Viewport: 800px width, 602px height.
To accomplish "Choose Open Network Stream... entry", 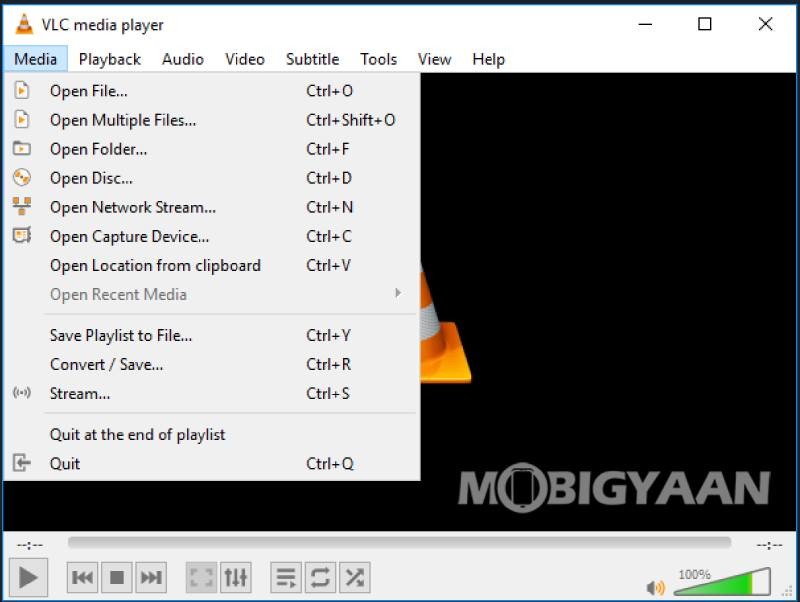I will pyautogui.click(x=212, y=207).
